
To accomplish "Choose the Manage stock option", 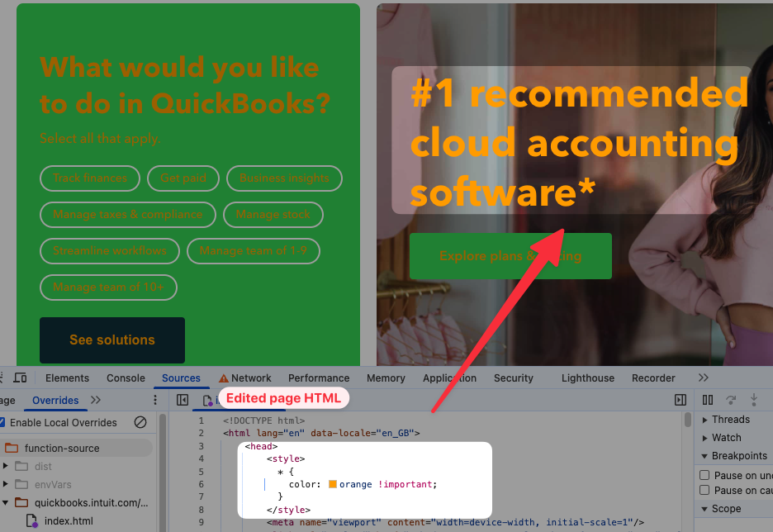I will point(273,215).
